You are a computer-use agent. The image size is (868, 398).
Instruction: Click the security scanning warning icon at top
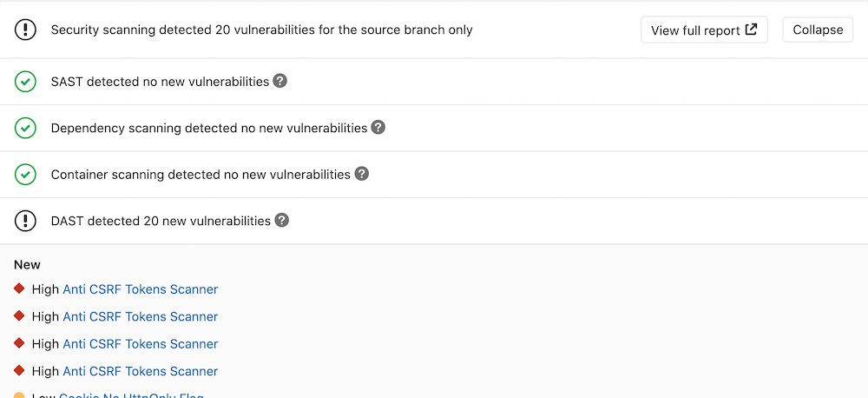[x=25, y=30]
